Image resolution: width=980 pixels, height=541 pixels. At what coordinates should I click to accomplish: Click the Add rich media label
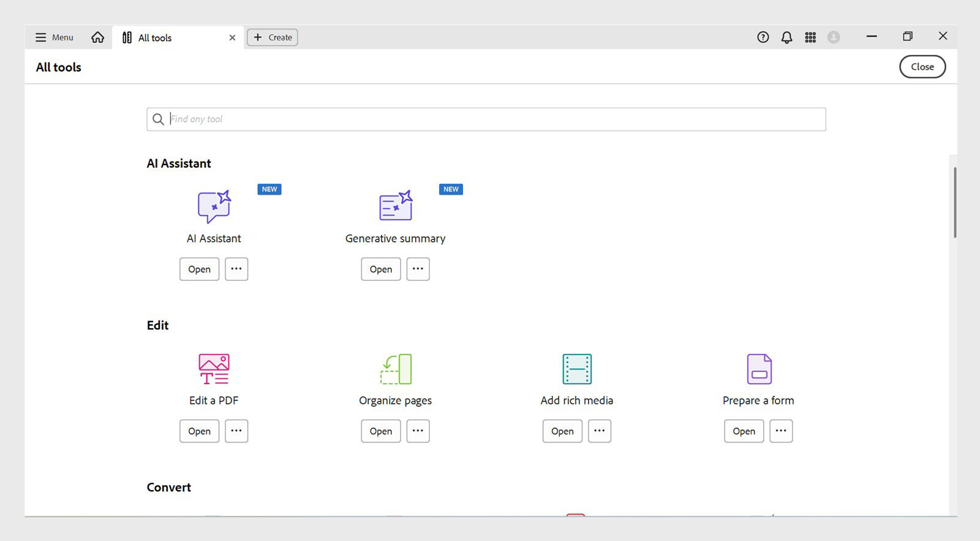(x=577, y=401)
